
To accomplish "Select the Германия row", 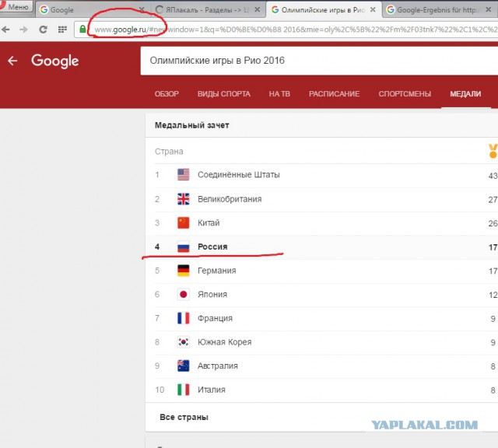I will (x=321, y=271).
